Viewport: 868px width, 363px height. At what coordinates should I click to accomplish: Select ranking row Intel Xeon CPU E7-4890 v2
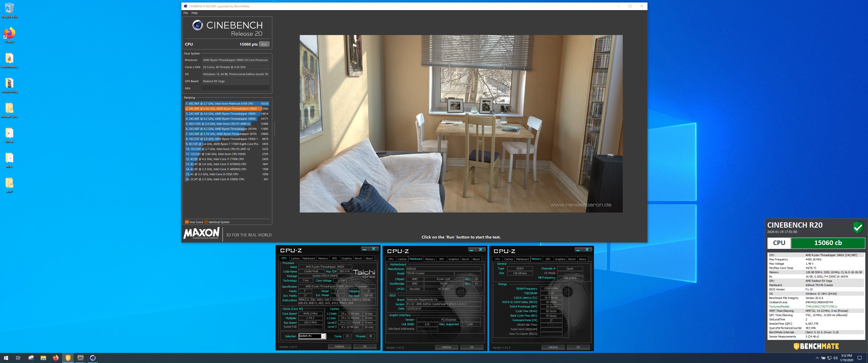click(227, 124)
